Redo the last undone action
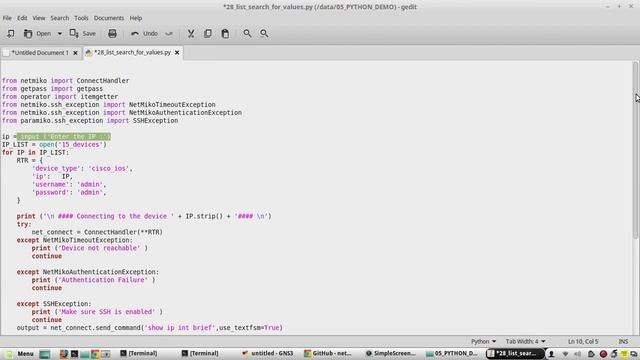 169,33
